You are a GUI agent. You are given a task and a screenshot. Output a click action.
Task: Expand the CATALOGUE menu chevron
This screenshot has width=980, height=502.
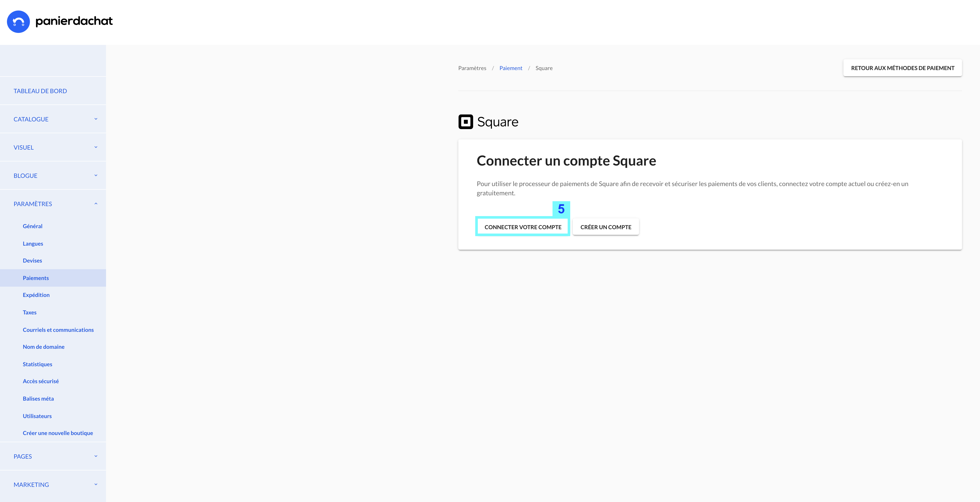click(96, 119)
